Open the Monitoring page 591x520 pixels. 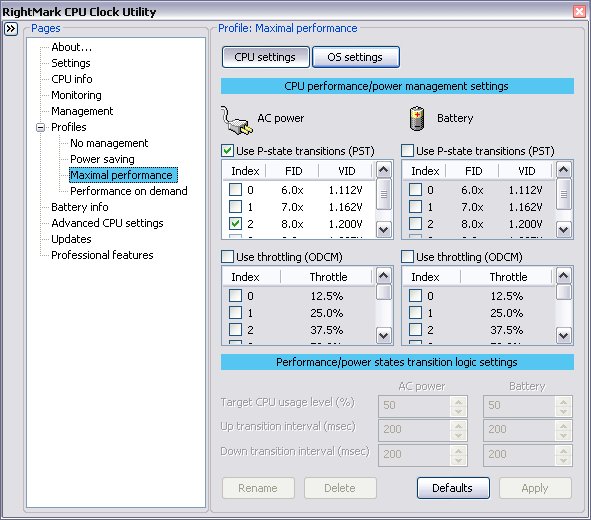[x=76, y=95]
